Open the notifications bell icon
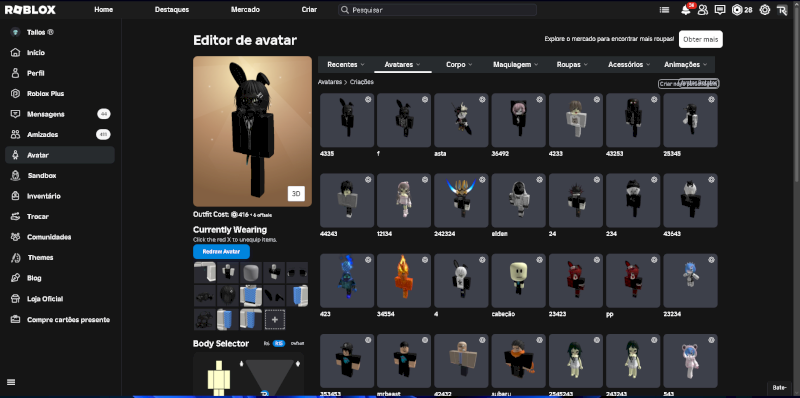 (685, 10)
